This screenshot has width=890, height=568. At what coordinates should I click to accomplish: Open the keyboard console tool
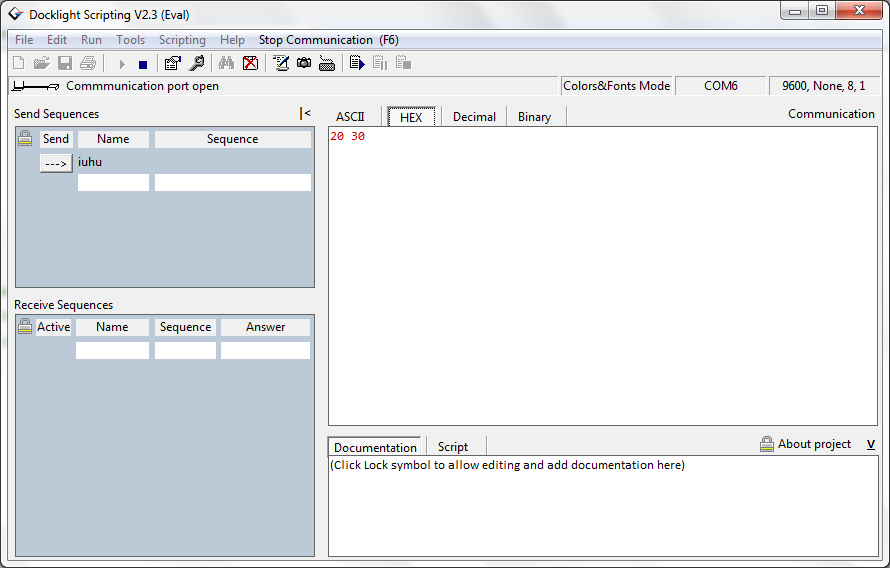coord(327,64)
